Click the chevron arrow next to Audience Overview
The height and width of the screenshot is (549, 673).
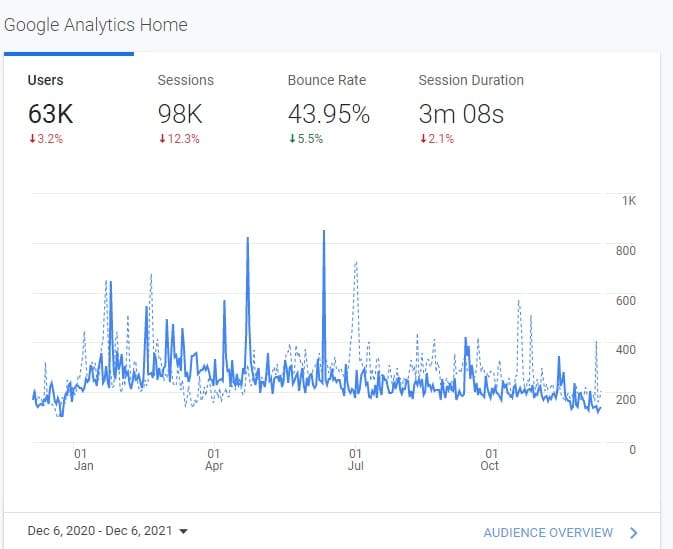(634, 533)
